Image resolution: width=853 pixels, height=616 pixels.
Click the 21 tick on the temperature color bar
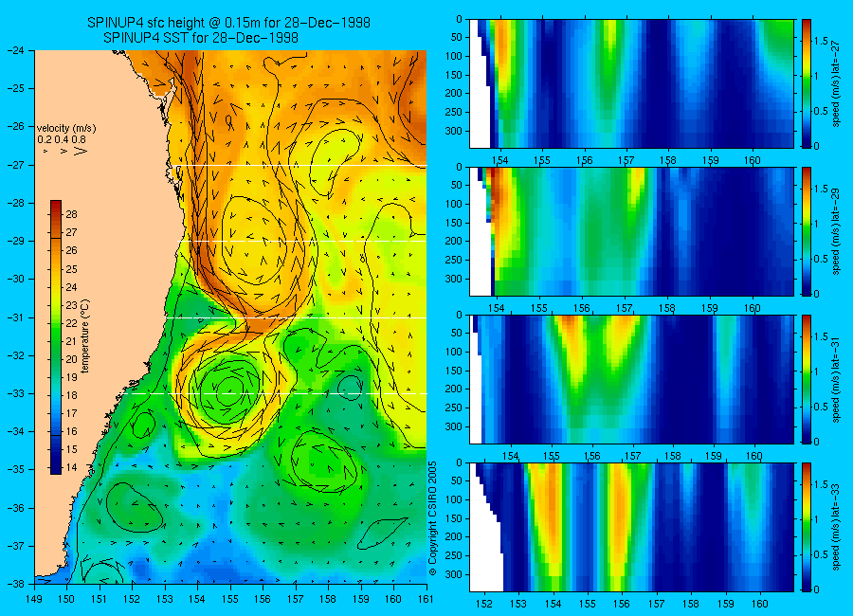(x=71, y=341)
